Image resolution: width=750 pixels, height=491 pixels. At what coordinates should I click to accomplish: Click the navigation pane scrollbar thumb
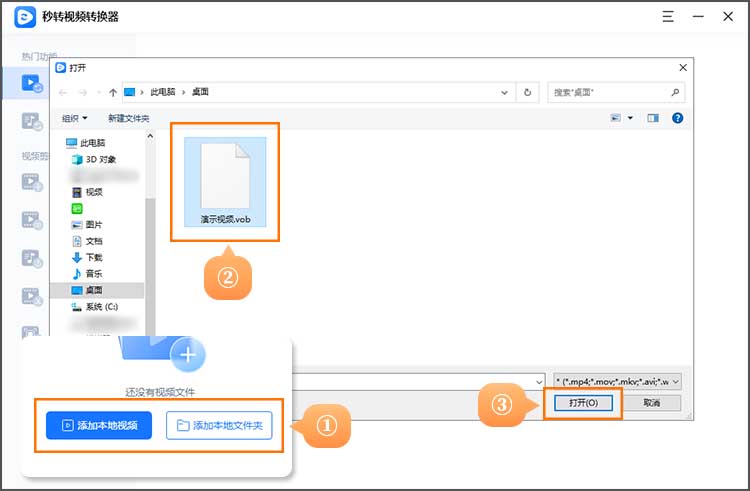[x=150, y=266]
